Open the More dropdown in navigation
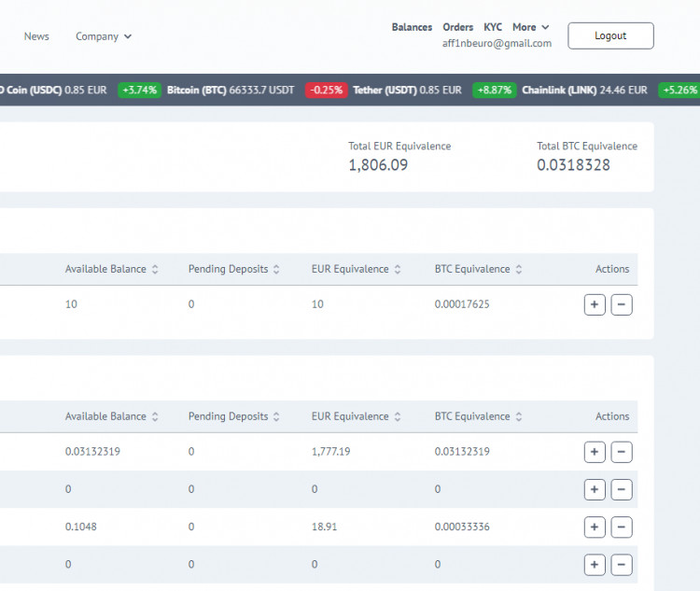Viewport: 700px width, 591px height. point(530,27)
